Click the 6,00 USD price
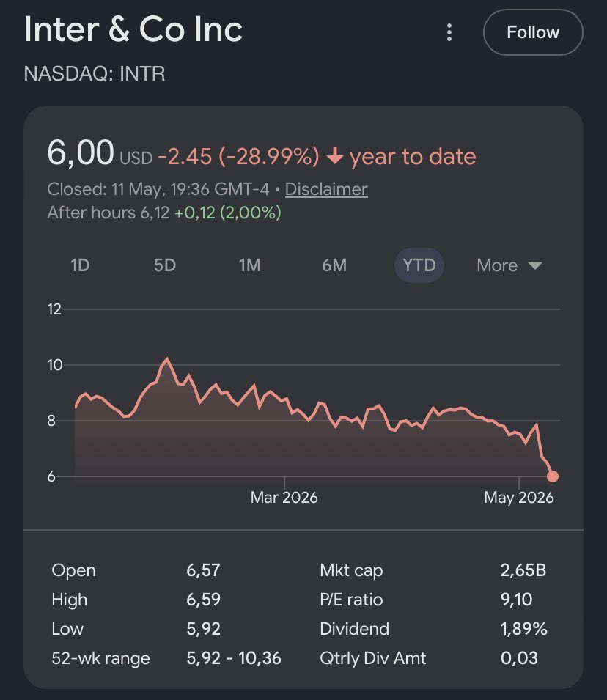The image size is (607, 700). 100,154
